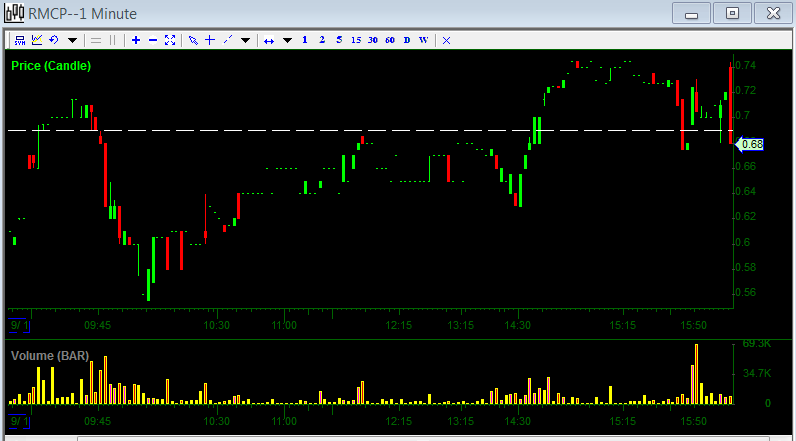Screen dimensions: 796x441
Task: Click the 0.68 current price marker
Action: coord(752,144)
